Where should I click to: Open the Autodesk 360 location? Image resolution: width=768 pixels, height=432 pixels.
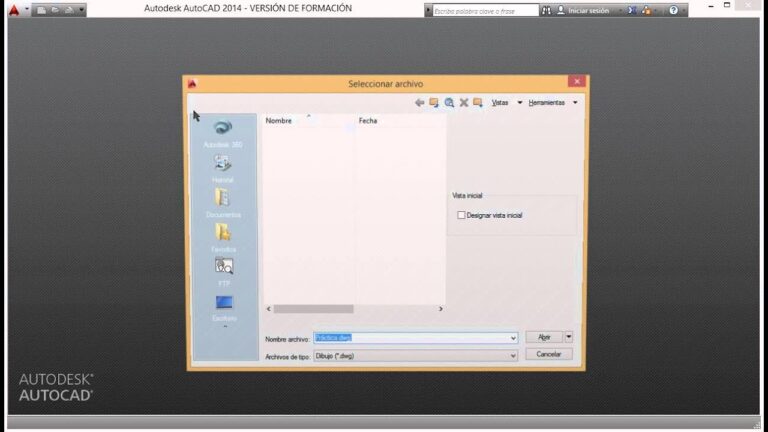(222, 128)
